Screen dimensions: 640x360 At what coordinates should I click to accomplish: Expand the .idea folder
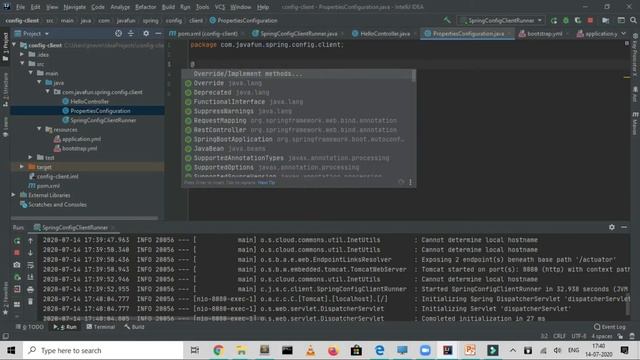[22, 54]
